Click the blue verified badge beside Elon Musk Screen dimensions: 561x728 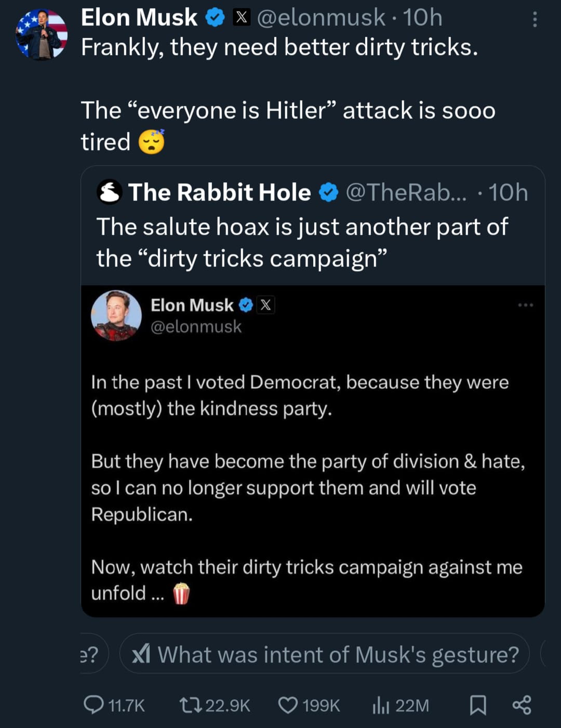(215, 18)
